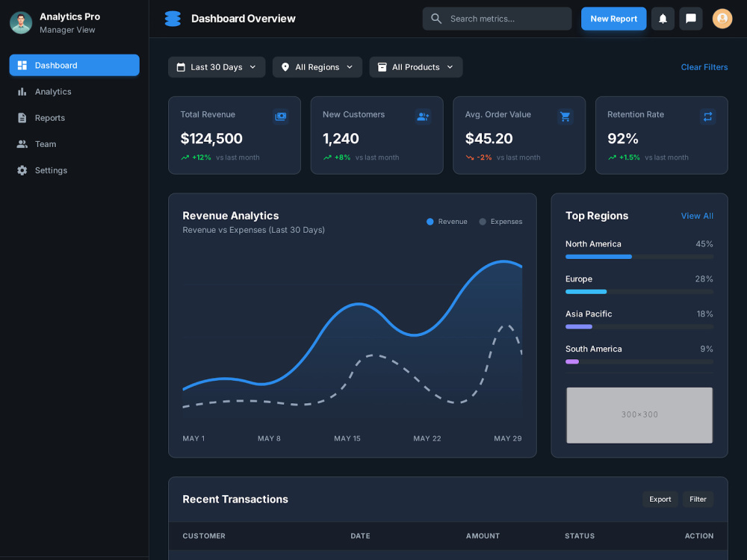Select Dashboard in the sidebar menu

pos(74,65)
